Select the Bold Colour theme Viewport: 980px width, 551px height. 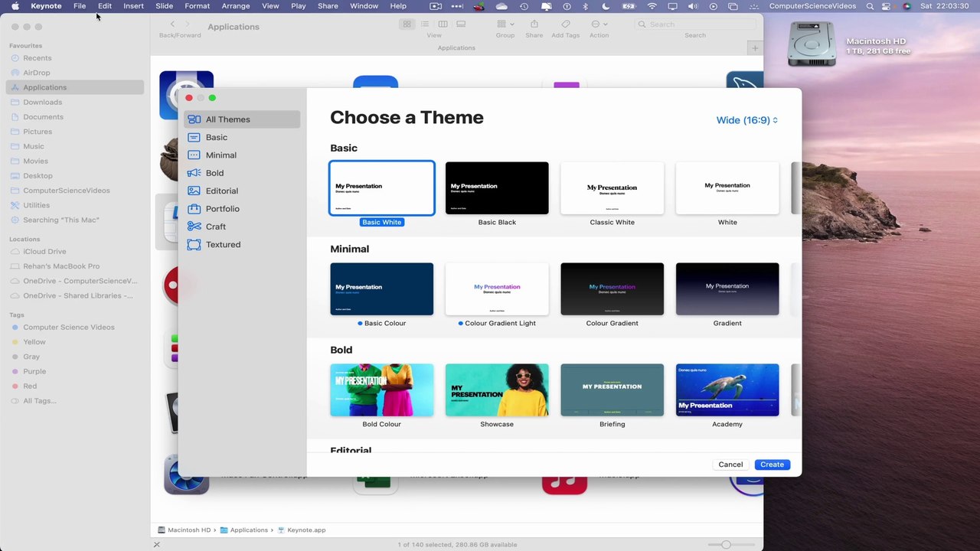coord(381,390)
